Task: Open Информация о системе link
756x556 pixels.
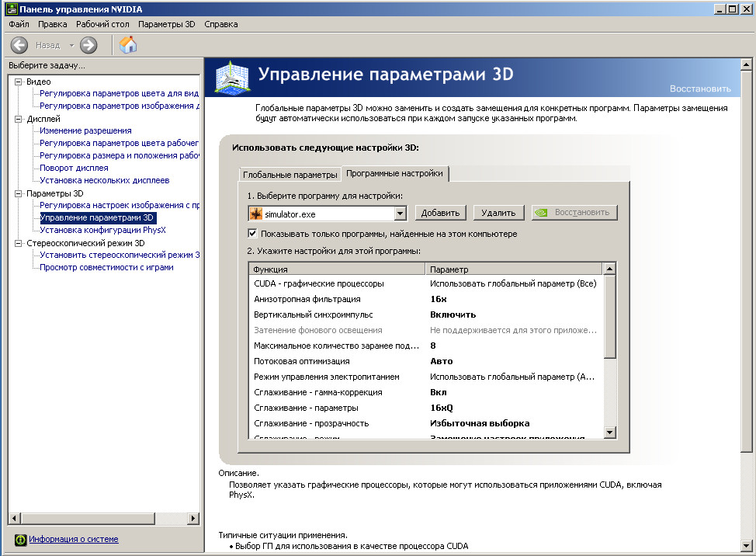Action: point(73,539)
